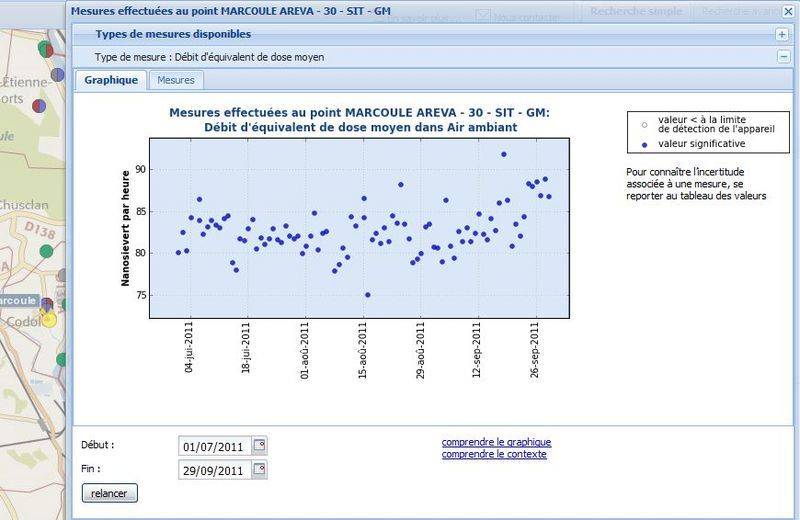The height and width of the screenshot is (520, 800).
Task: Select the yellow map marker near Codolet
Action: 48,320
